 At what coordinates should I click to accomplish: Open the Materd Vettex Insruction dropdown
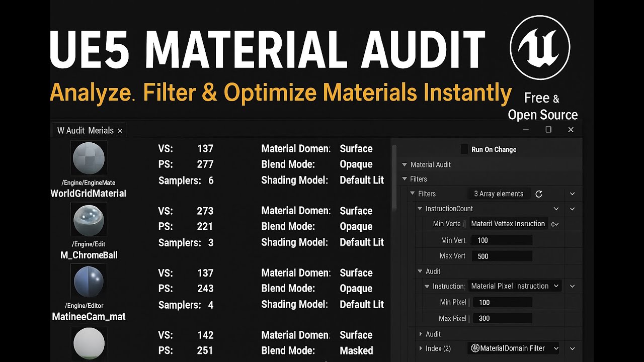point(514,224)
